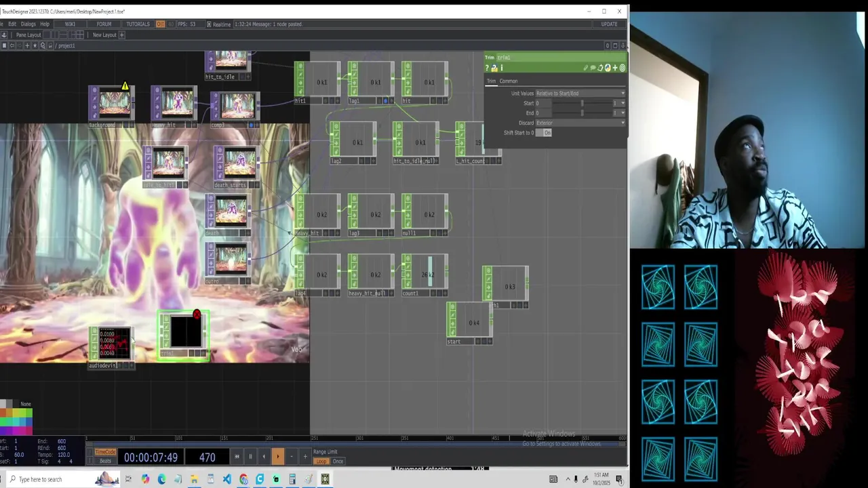Screen dimensions: 868x488
Task: Open the Discard dropdown
Action: point(580,123)
